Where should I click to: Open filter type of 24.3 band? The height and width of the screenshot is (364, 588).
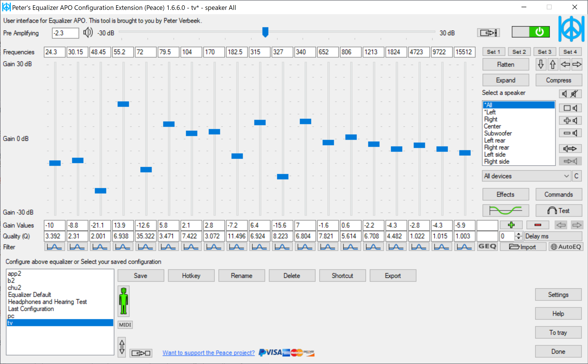[54, 247]
